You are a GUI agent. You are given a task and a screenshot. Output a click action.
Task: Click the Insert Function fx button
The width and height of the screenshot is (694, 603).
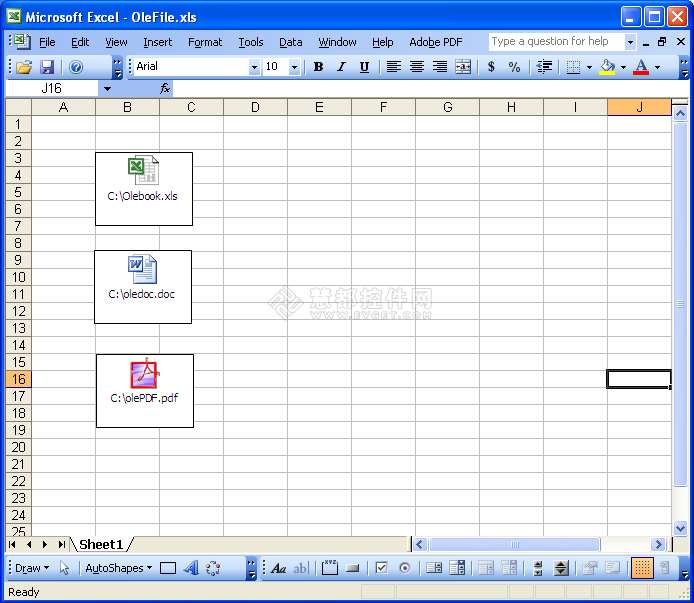165,89
